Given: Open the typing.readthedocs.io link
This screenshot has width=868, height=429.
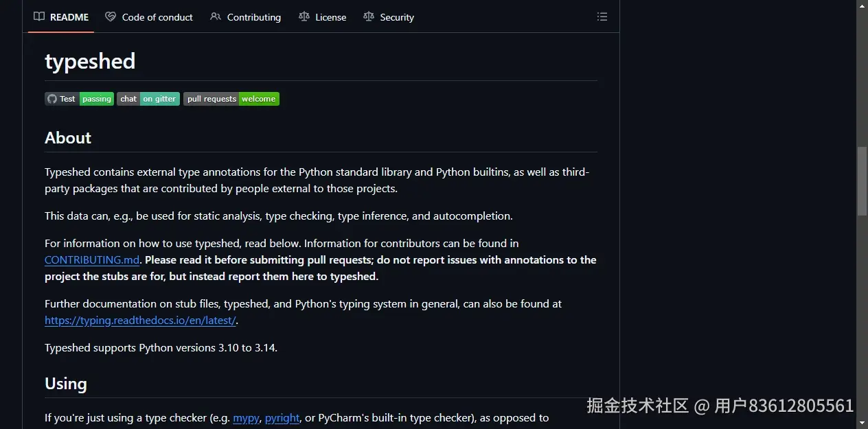Looking at the screenshot, I should click(x=140, y=321).
